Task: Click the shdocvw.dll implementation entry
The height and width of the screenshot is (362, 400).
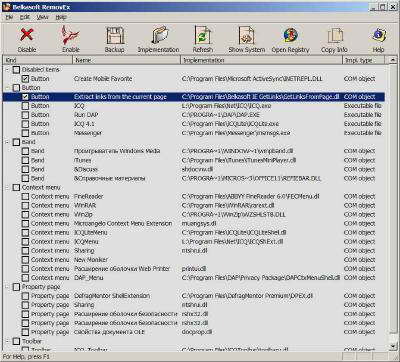Action: pyautogui.click(x=198, y=169)
